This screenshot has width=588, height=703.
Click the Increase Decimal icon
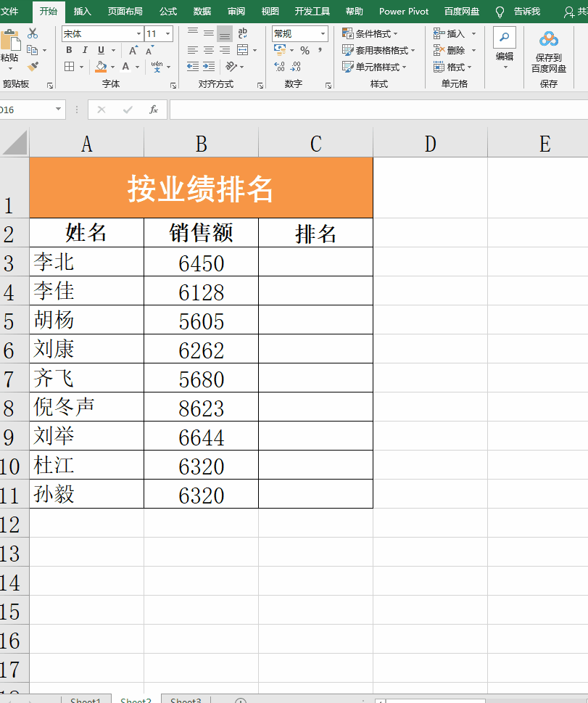point(279,67)
